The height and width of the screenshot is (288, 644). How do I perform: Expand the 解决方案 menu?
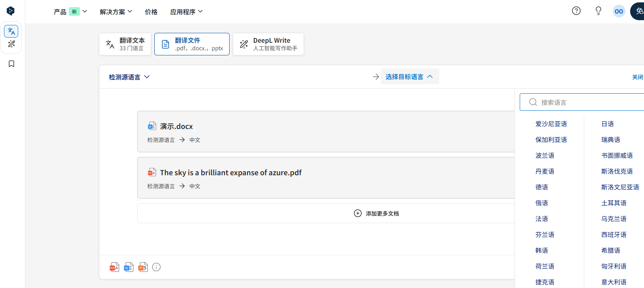(x=116, y=12)
